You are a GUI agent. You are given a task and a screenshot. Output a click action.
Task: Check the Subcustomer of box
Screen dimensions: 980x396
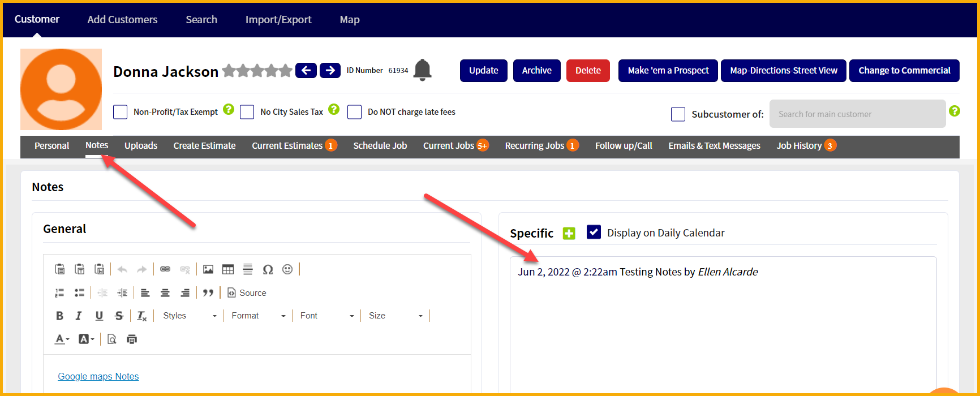(678, 114)
